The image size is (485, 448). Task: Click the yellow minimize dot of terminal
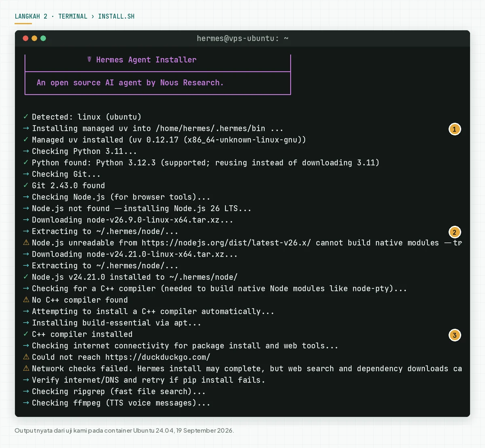point(34,38)
